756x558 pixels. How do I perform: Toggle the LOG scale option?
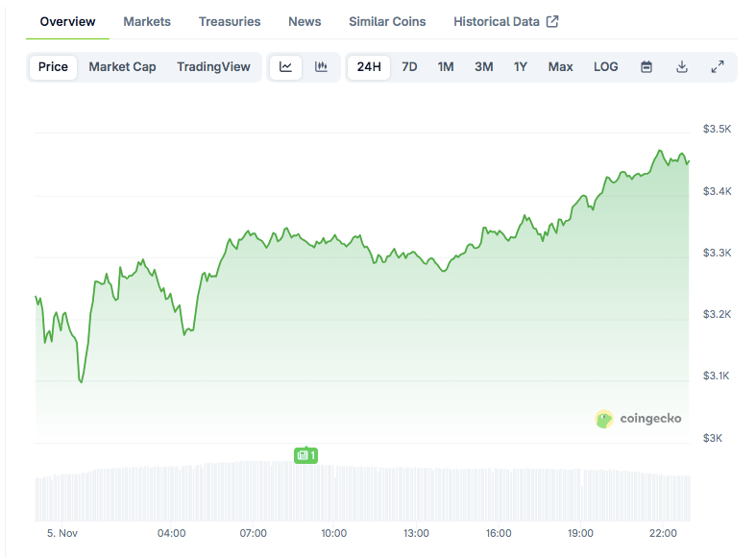click(x=606, y=67)
